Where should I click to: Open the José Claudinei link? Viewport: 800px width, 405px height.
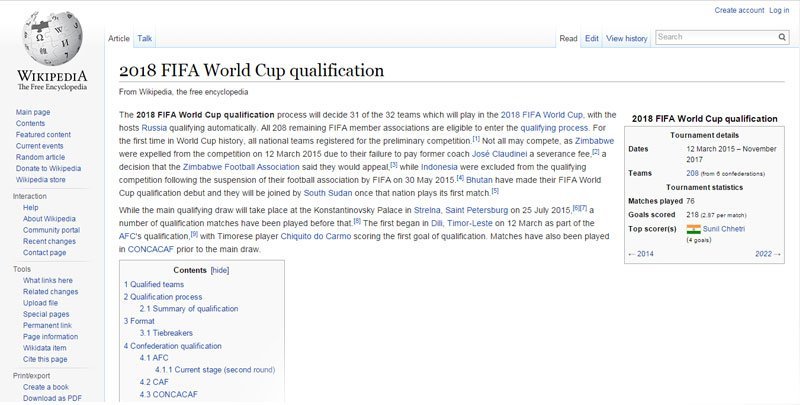point(499,154)
